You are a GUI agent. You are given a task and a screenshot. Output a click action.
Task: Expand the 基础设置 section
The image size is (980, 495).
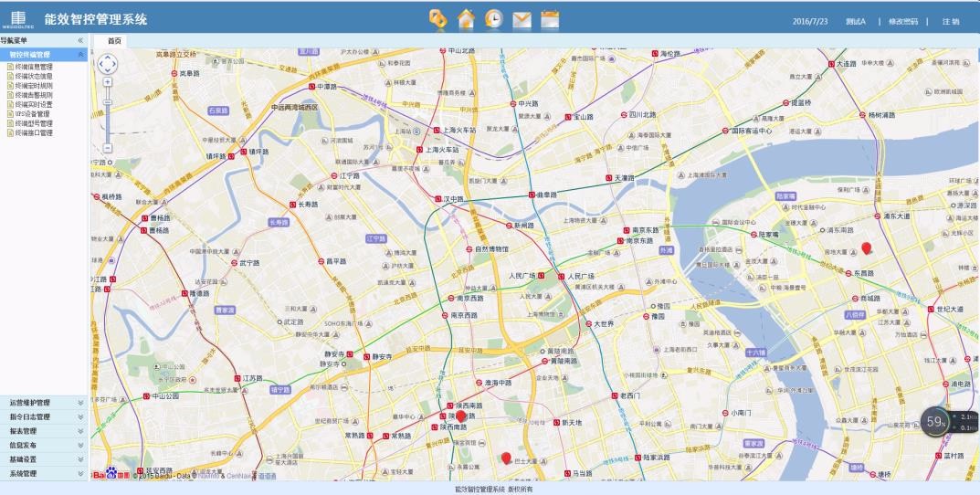click(44, 459)
